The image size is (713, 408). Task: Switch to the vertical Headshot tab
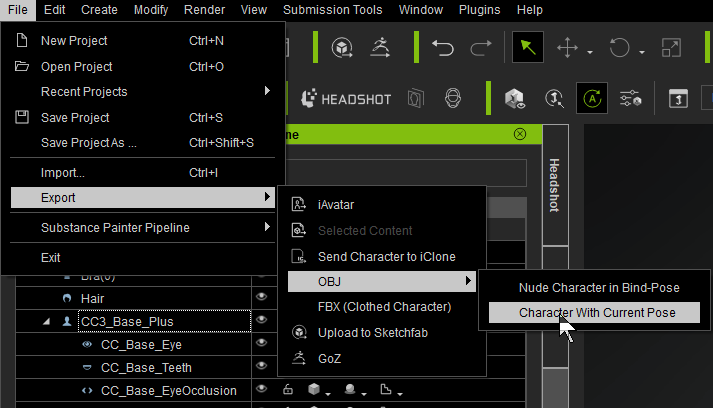(x=555, y=185)
